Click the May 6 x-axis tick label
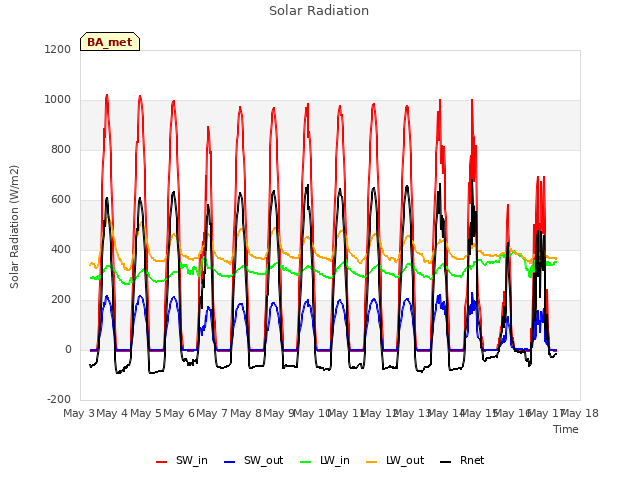Screen dimensions: 640x480 click(x=179, y=413)
